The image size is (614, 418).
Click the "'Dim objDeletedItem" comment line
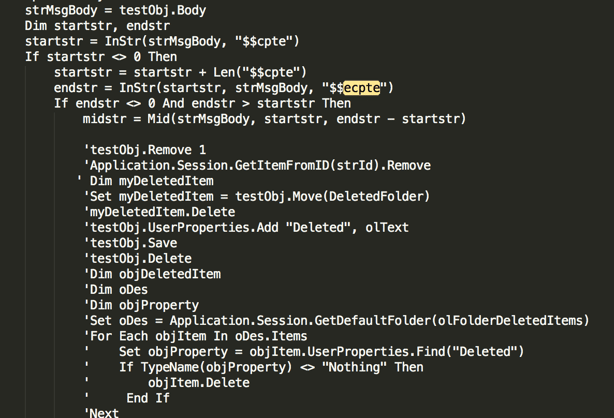point(152,274)
